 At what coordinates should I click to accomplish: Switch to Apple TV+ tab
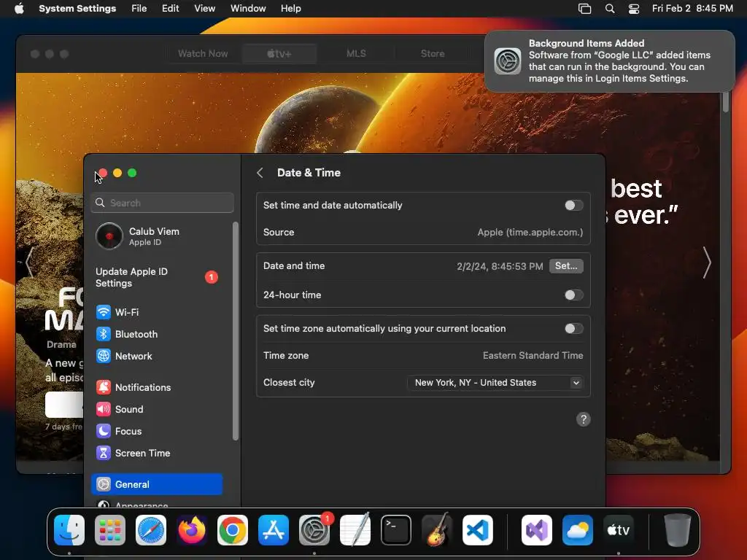coord(279,54)
